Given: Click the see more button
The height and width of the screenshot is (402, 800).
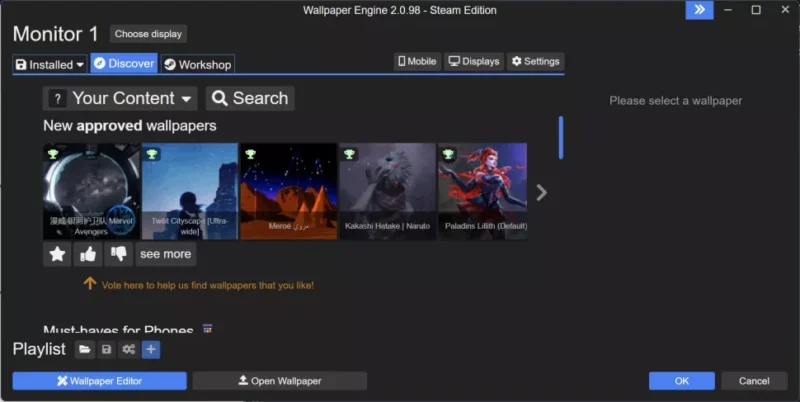Looking at the screenshot, I should click(165, 254).
